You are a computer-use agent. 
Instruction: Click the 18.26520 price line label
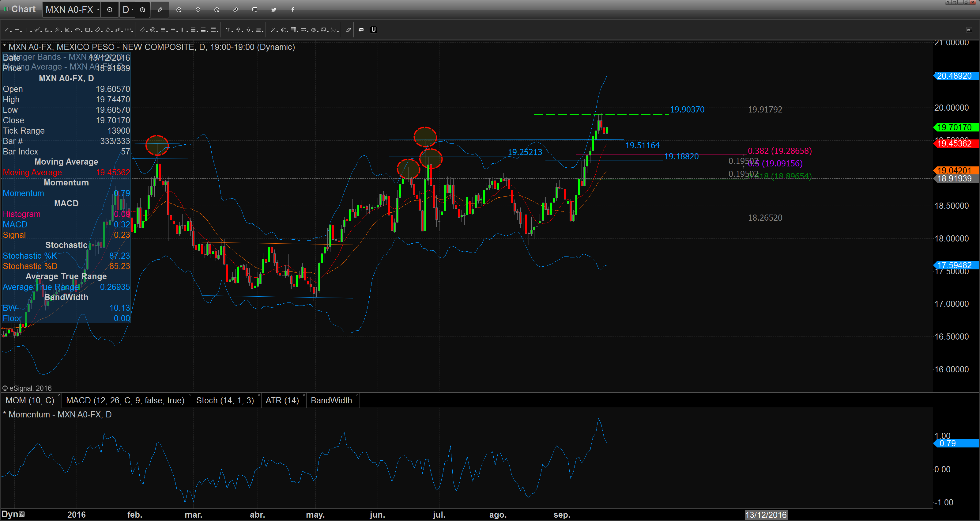(765, 218)
